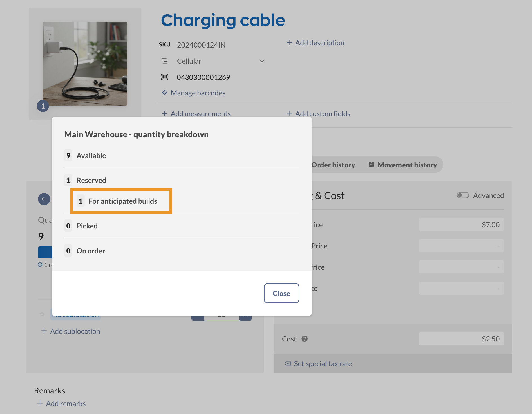Close the quantity breakdown dialog

(x=281, y=293)
